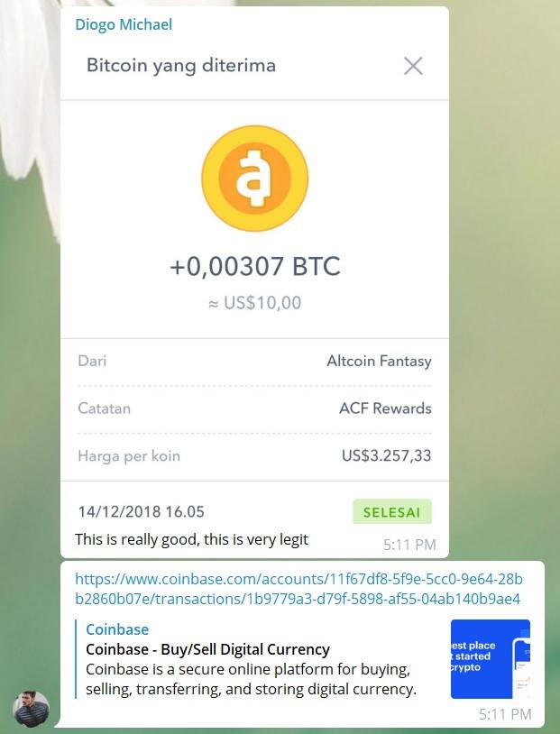Click the Coinbase - Buy/Sell Digital Currency headline
560x734 pixels.
pos(208,649)
